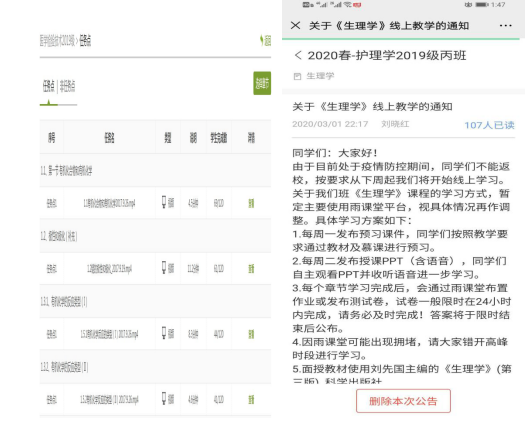This screenshot has height=422, width=529.
Task: Click the video icon in section 1.3.2 row
Action: 164,398
